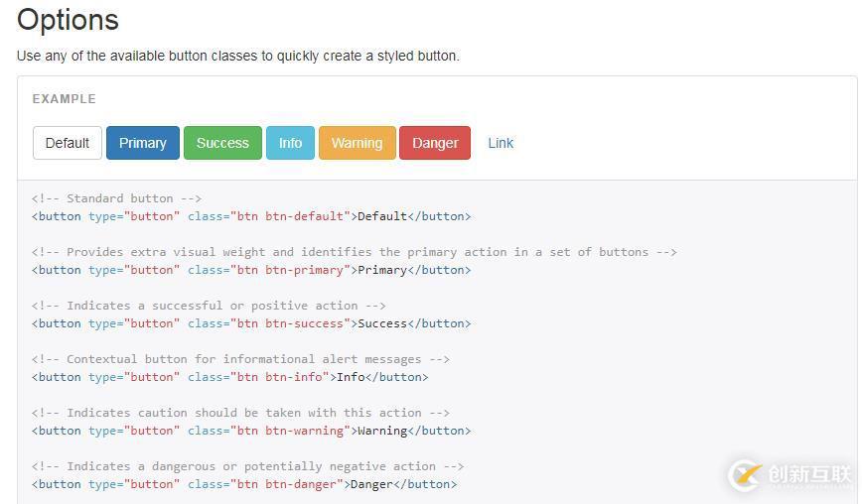This screenshot has width=862, height=504.
Task: Click the Chinese watermark text beside the logo
Action: click(808, 474)
